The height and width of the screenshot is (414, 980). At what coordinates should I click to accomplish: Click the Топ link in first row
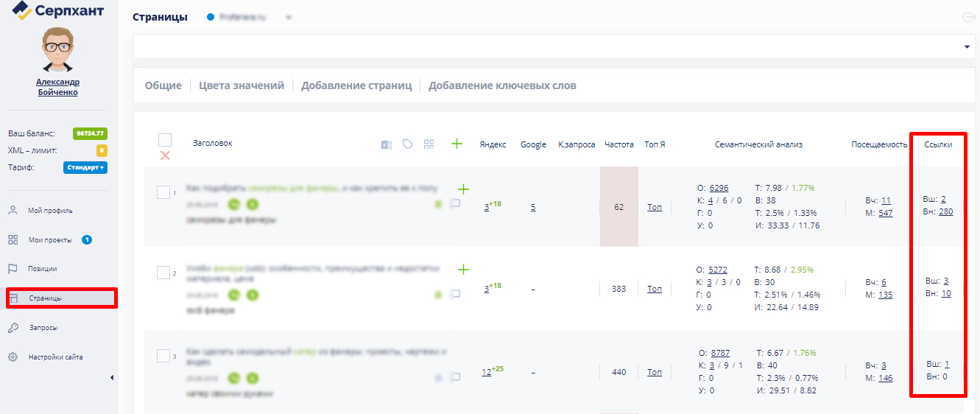654,207
